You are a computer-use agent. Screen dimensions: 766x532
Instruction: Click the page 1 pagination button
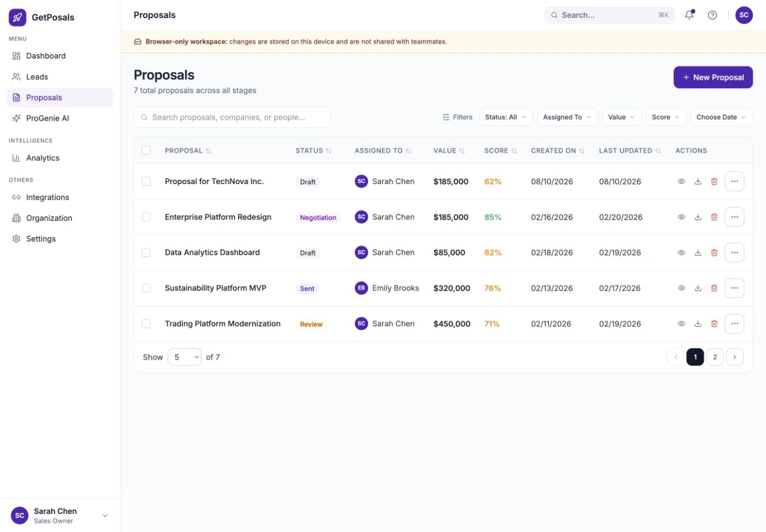(695, 357)
